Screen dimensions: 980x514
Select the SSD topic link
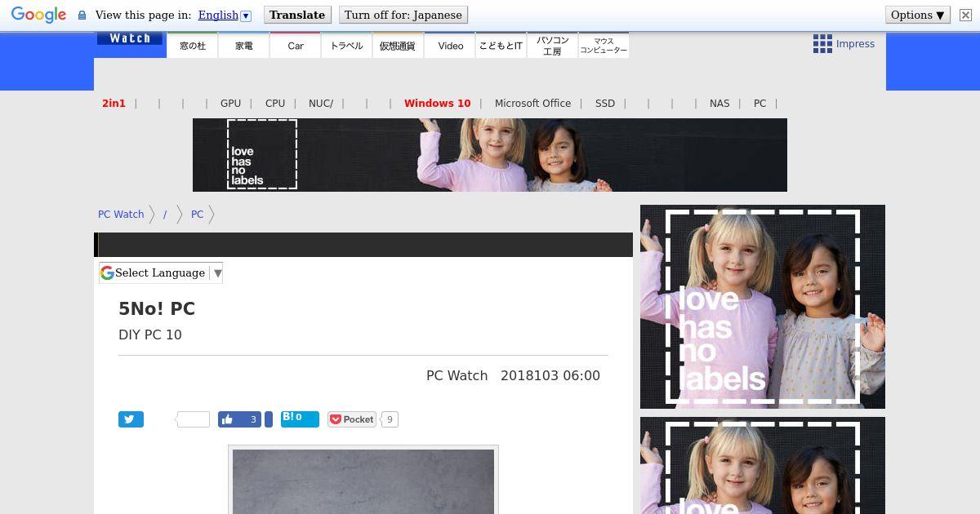tap(605, 104)
